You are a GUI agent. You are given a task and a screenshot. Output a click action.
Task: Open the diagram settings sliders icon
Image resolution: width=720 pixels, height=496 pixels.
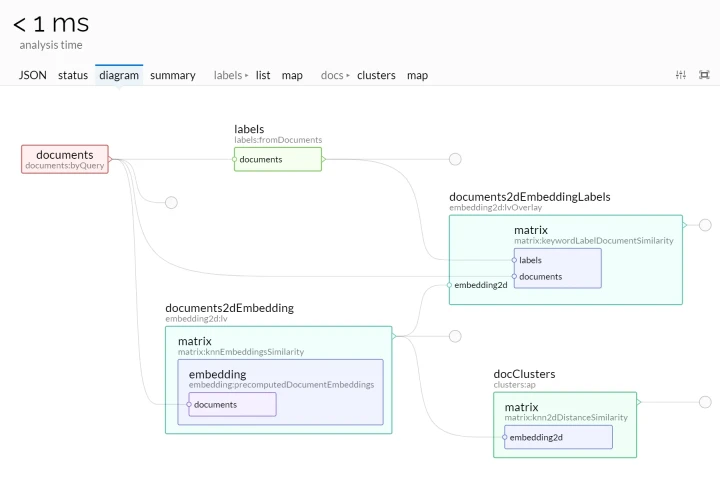tap(681, 75)
